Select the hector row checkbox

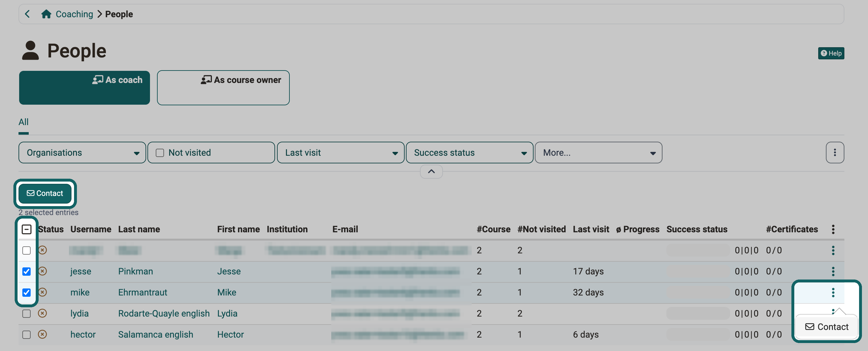(26, 334)
